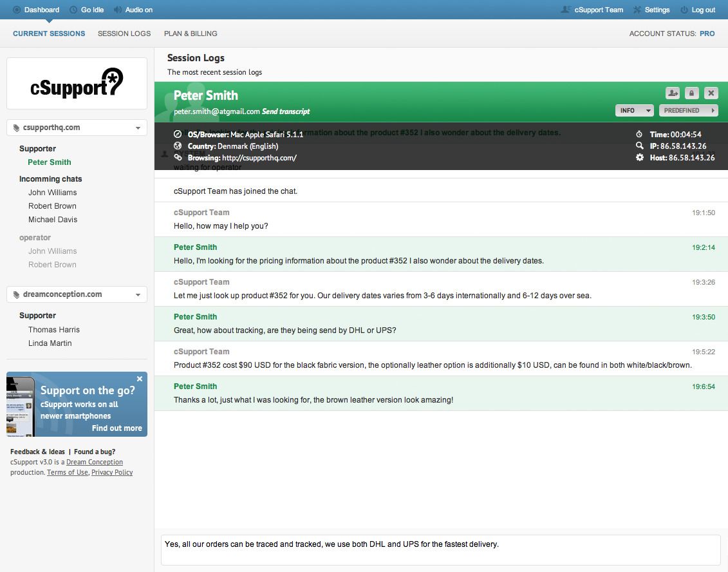Click the Dashboard icon in top bar
The height and width of the screenshot is (572, 728).
16,10
